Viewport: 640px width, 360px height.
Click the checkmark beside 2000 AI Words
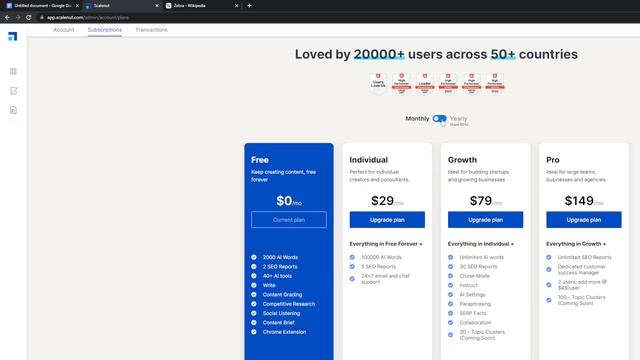click(x=254, y=257)
